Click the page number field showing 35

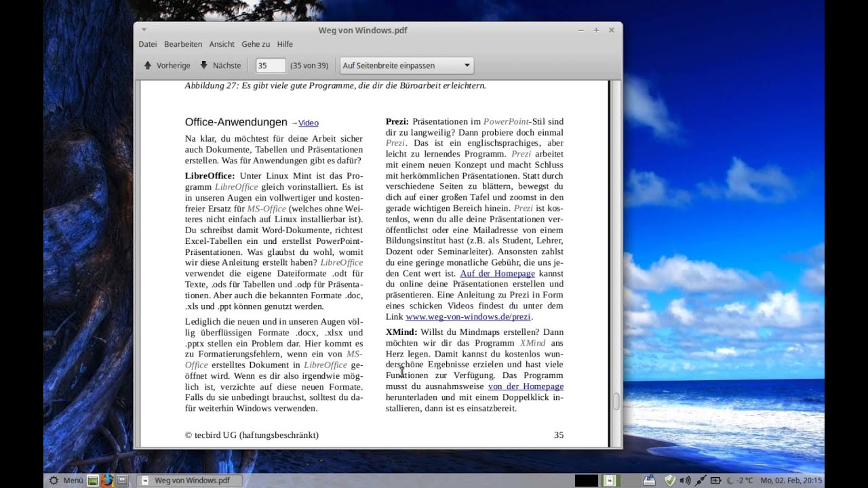point(270,66)
